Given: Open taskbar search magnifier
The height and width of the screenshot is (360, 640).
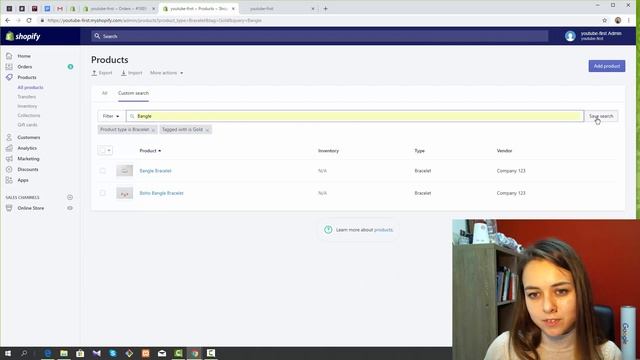Looking at the screenshot, I should coord(24,353).
